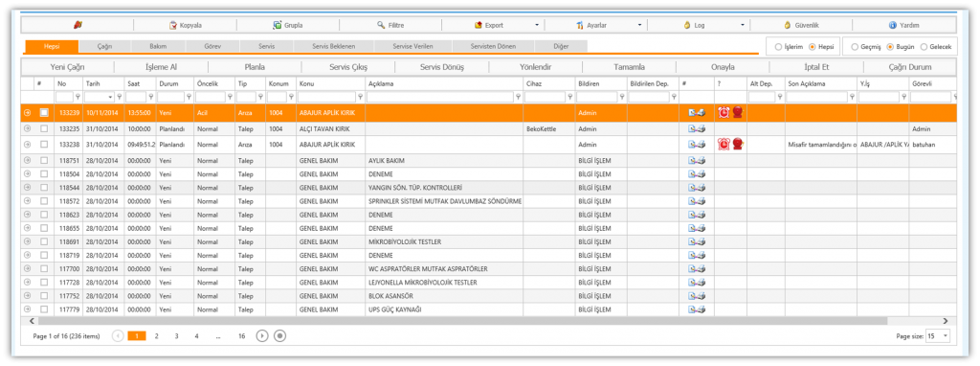Open the Ayarlar settings dropdown arrow

(639, 26)
